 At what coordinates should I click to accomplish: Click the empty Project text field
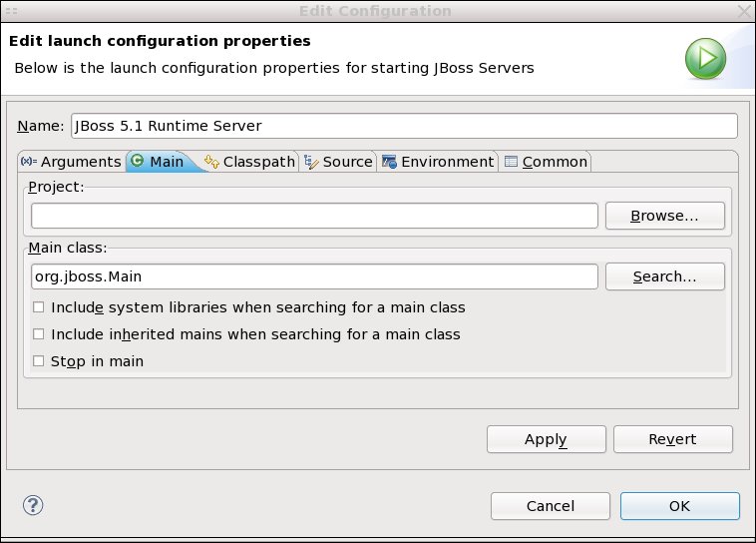coord(314,216)
